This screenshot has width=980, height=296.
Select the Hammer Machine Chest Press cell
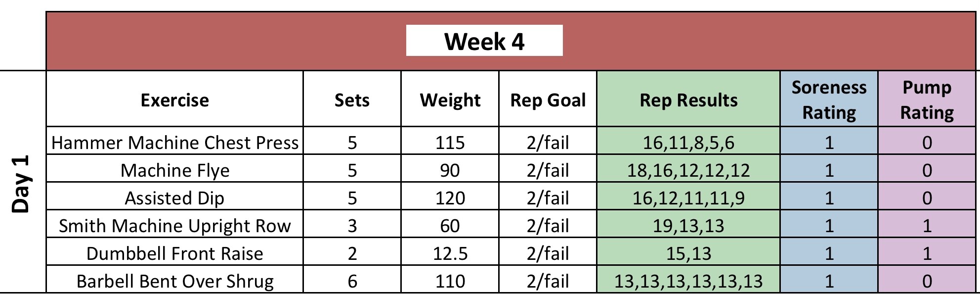[x=174, y=143]
